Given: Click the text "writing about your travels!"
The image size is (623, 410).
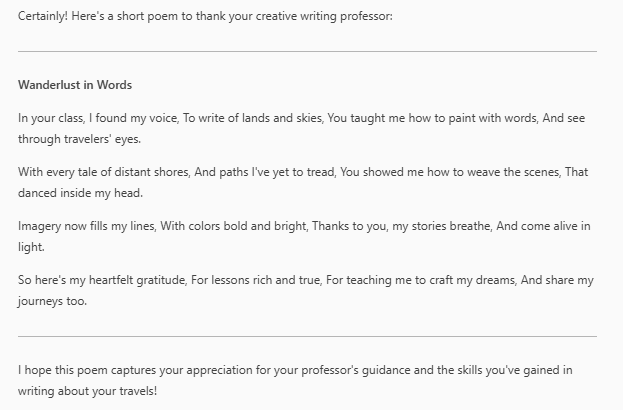Looking at the screenshot, I should click(x=88, y=390).
